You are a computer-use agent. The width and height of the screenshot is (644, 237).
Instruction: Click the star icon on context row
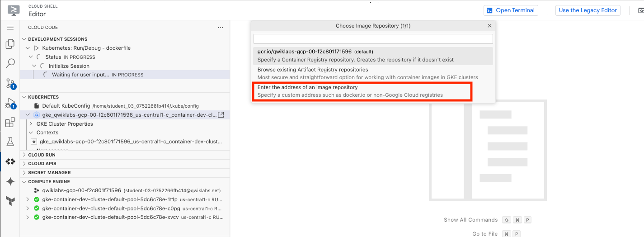pyautogui.click(x=33, y=142)
